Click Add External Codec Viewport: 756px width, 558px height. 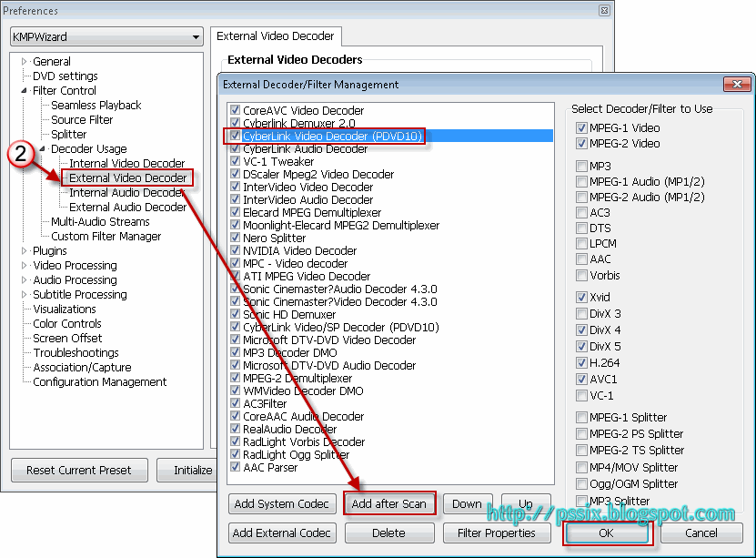pos(282,533)
